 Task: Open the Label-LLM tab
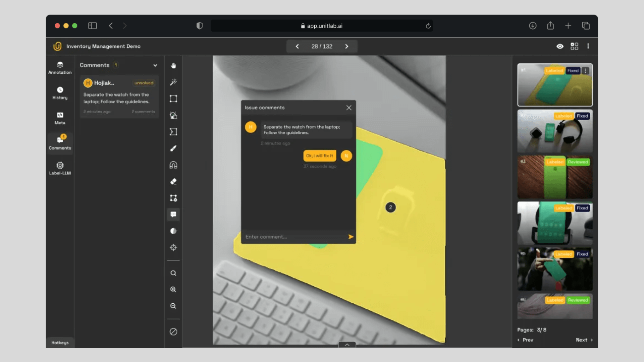pyautogui.click(x=60, y=168)
